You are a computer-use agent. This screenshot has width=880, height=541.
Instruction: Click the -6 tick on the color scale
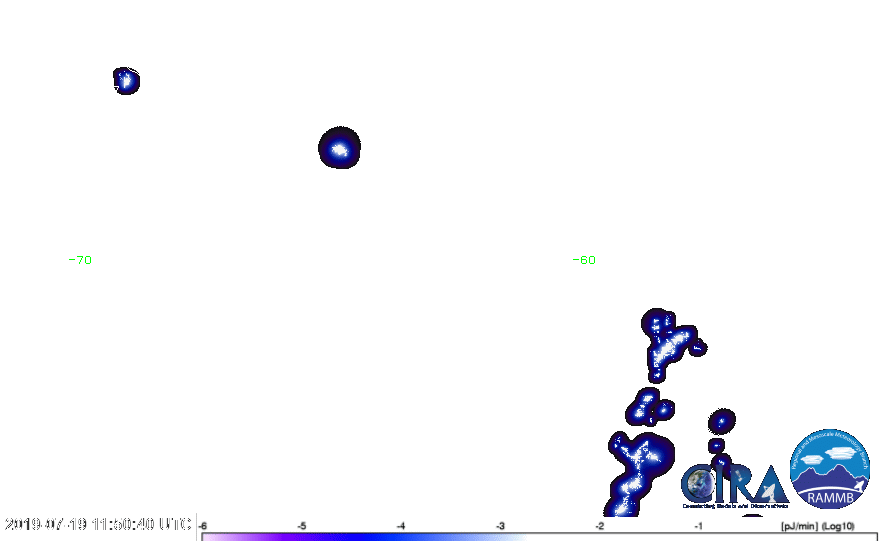click(x=203, y=525)
